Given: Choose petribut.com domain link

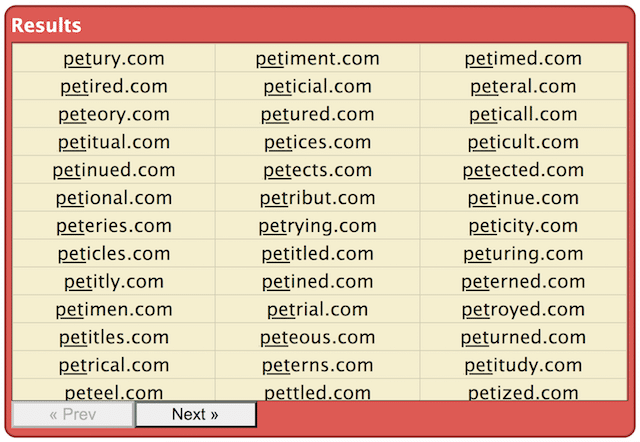Looking at the screenshot, I should click(x=317, y=198).
